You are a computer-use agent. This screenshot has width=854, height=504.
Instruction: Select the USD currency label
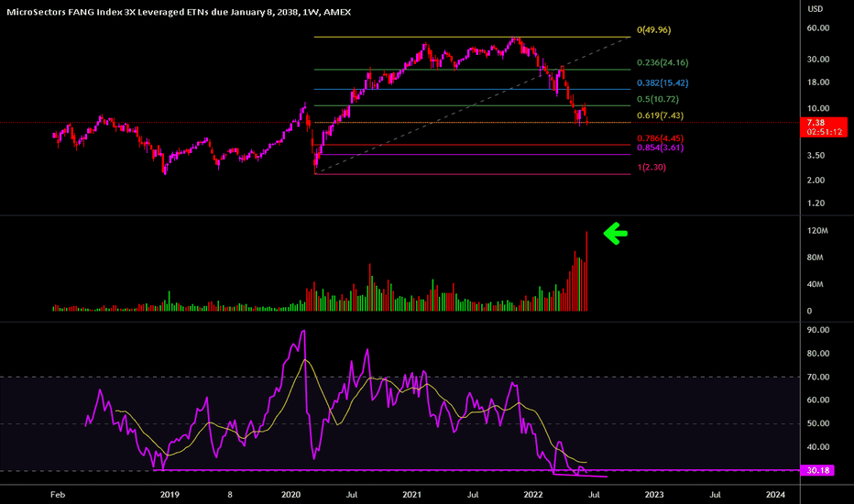point(815,9)
